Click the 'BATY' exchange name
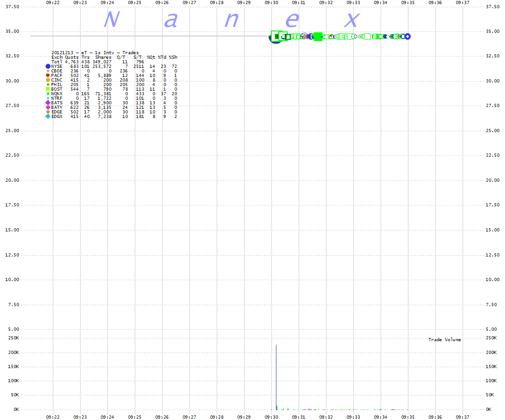The image size is (505, 420). point(56,107)
